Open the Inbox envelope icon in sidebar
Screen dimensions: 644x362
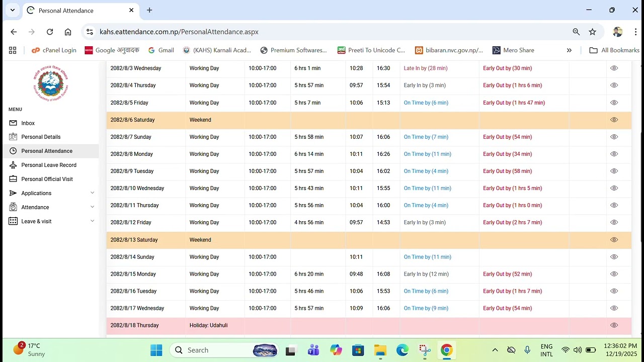pyautogui.click(x=13, y=123)
